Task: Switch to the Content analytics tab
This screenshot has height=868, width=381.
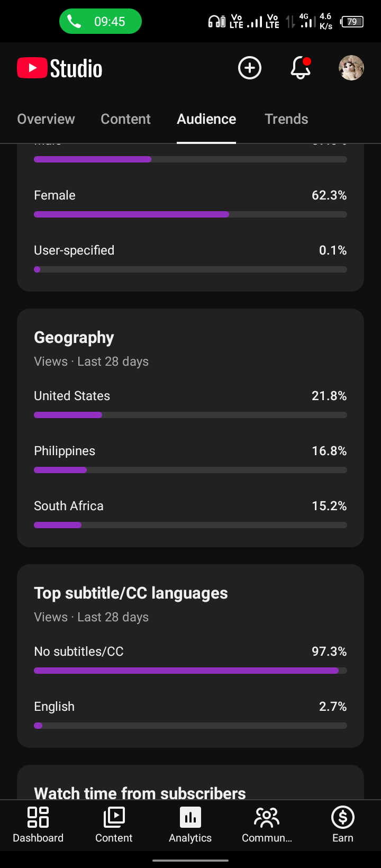Action: pyautogui.click(x=126, y=119)
